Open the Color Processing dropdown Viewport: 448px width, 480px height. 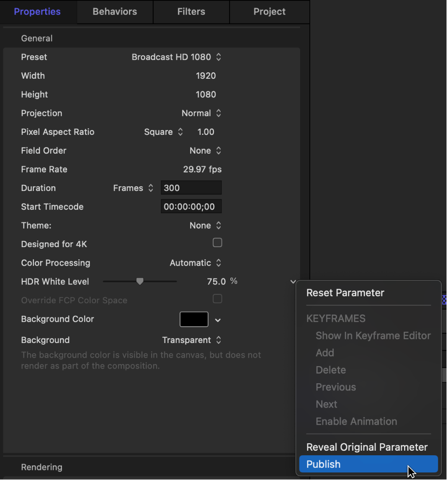tap(196, 263)
